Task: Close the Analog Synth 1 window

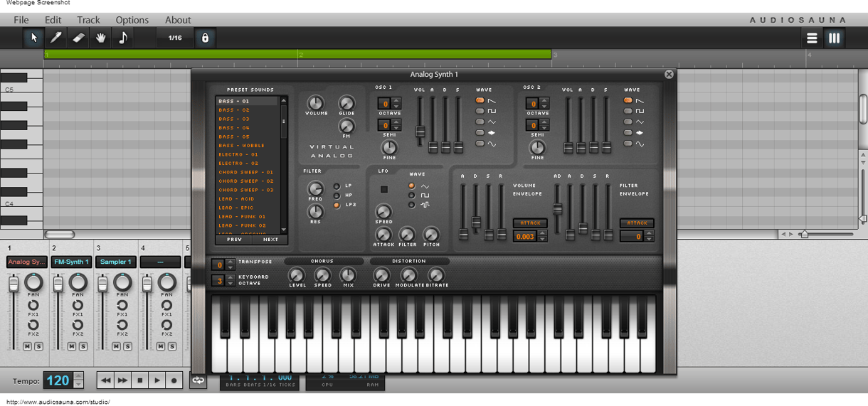Action: (669, 74)
